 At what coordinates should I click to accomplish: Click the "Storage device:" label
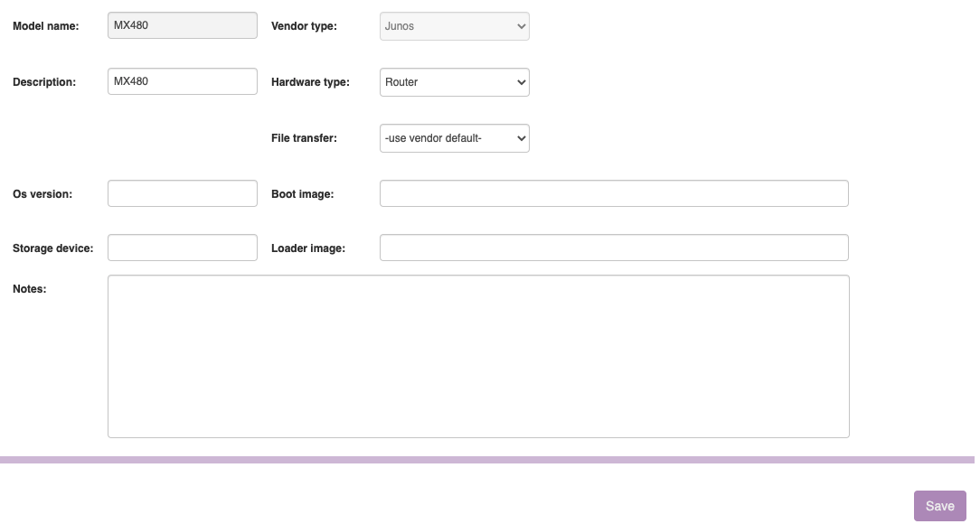pyautogui.click(x=52, y=248)
